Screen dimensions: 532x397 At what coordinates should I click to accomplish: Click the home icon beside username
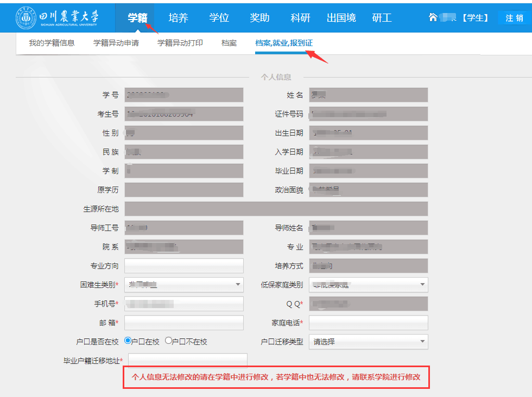pos(433,17)
